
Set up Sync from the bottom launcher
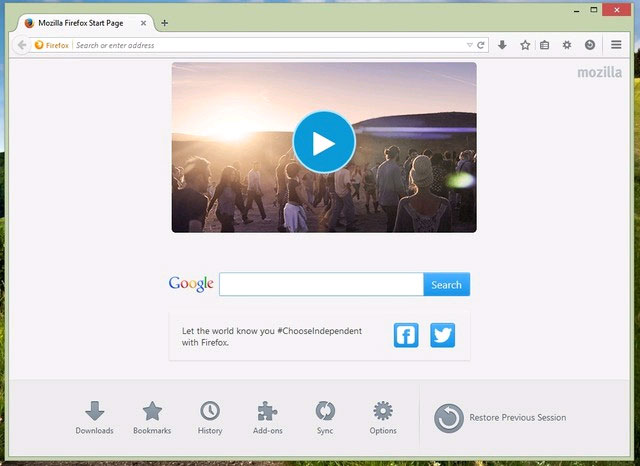325,417
